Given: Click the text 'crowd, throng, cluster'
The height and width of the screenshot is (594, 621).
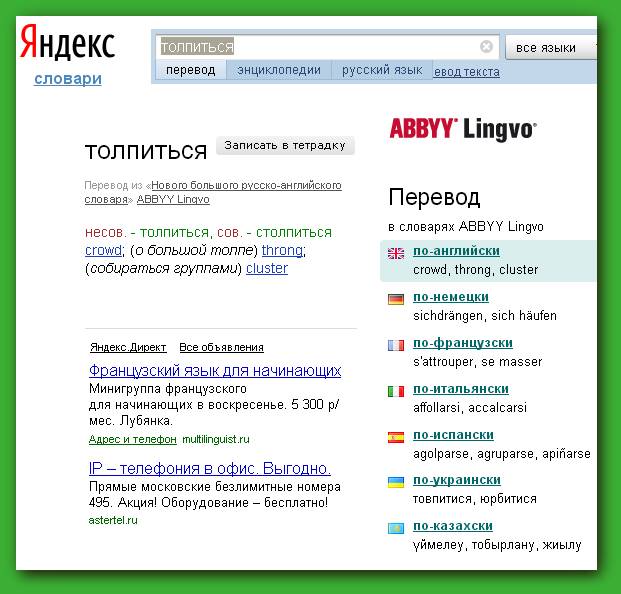Looking at the screenshot, I should tap(476, 270).
